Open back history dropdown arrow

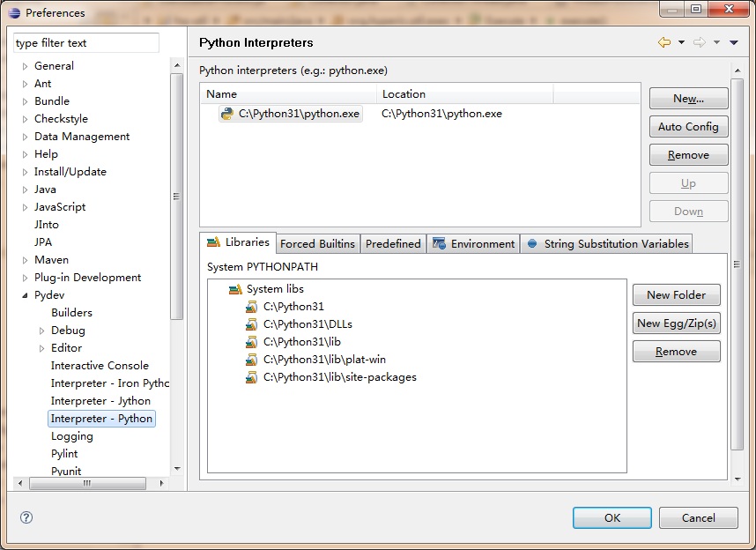pyautogui.click(x=681, y=42)
